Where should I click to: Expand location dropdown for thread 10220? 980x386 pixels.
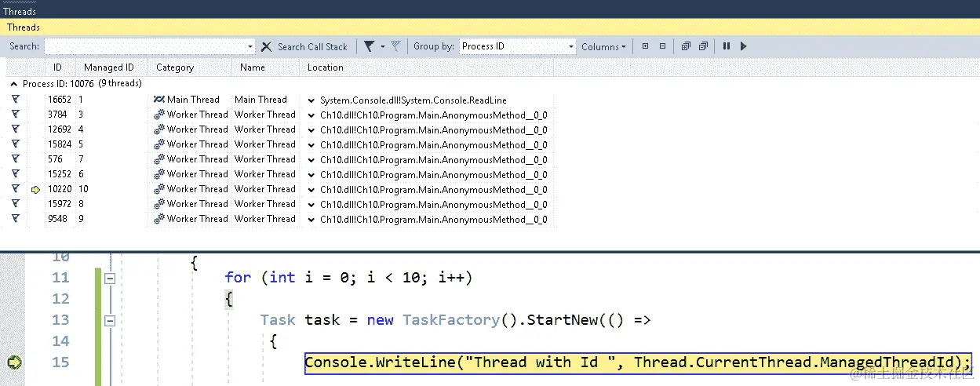(x=311, y=190)
